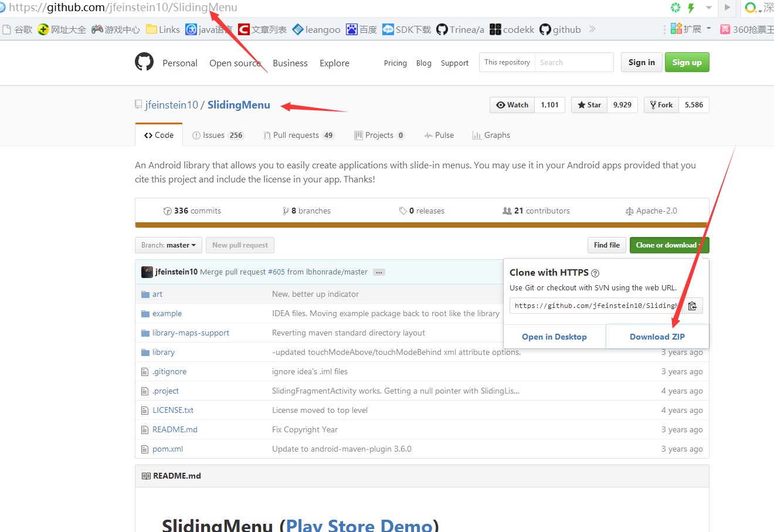Select the clone URL text field
The width and height of the screenshot is (774, 532).
[x=596, y=306]
